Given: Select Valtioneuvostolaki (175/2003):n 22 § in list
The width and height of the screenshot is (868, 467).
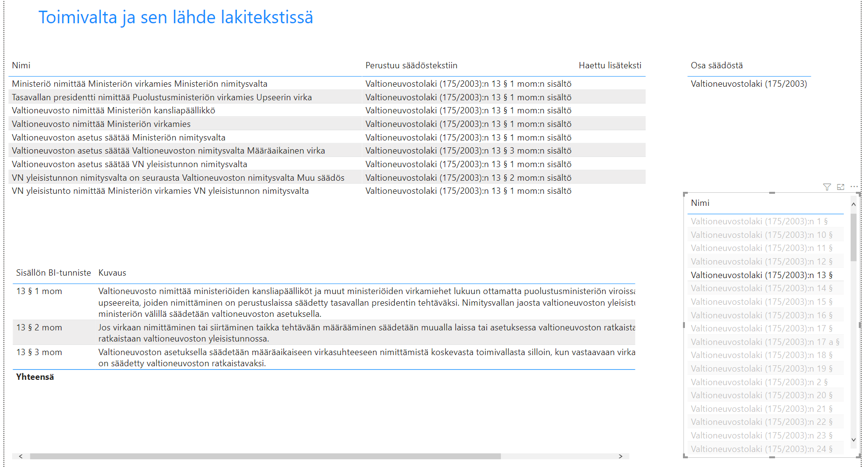Looking at the screenshot, I should point(761,422).
